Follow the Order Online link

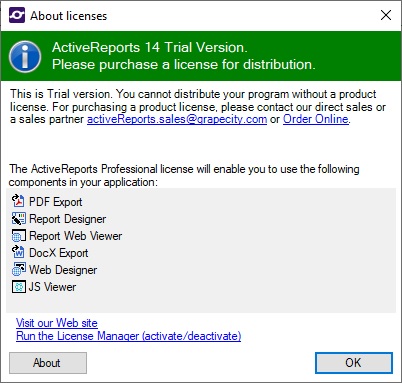[x=316, y=119]
